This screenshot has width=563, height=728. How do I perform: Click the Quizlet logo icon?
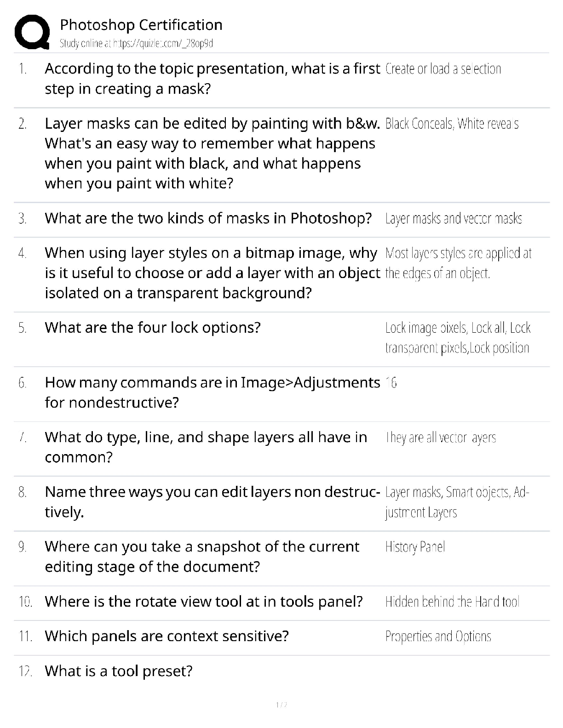coord(32,32)
